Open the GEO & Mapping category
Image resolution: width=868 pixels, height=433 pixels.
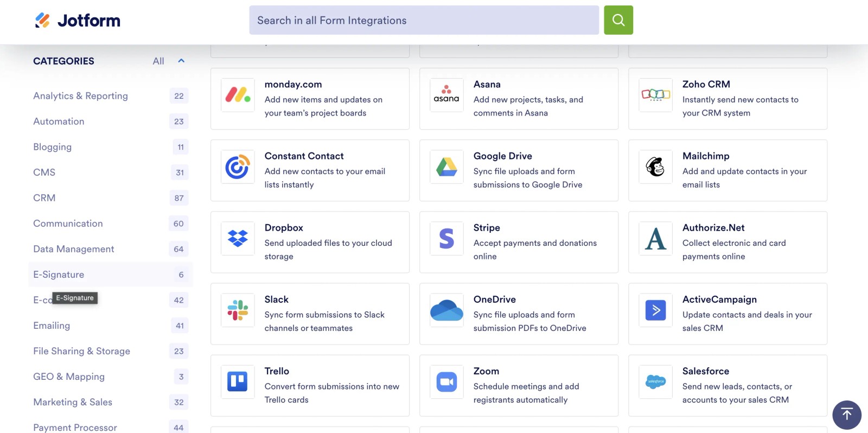pyautogui.click(x=111, y=377)
